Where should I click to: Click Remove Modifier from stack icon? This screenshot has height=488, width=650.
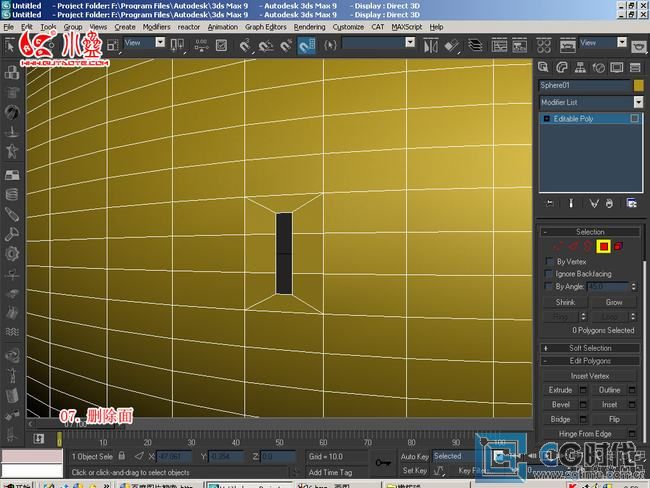(x=609, y=203)
